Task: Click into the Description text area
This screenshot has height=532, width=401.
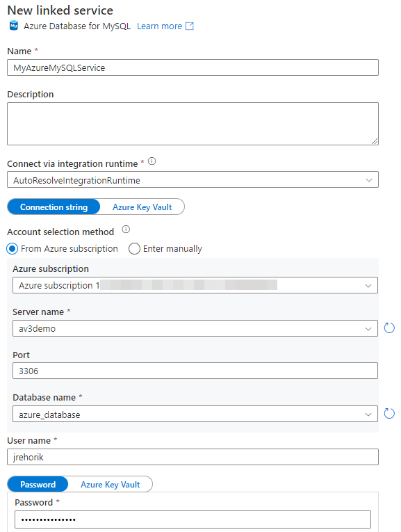Action: 193,124
